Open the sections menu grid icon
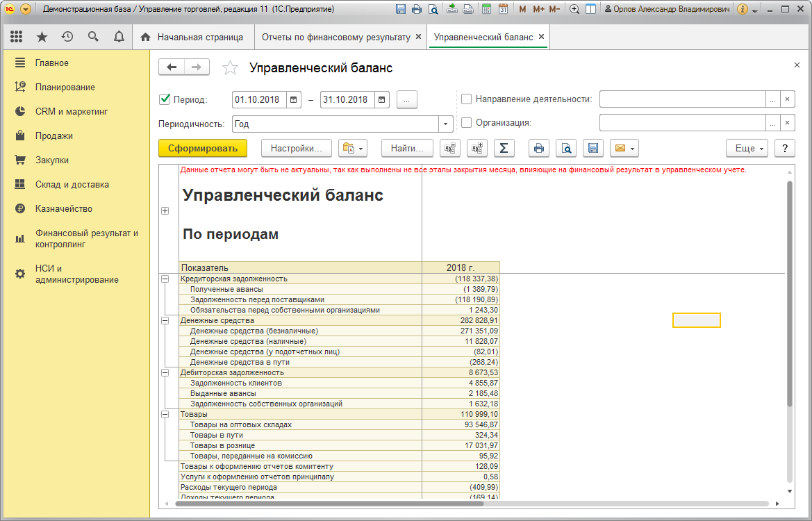 [17, 37]
